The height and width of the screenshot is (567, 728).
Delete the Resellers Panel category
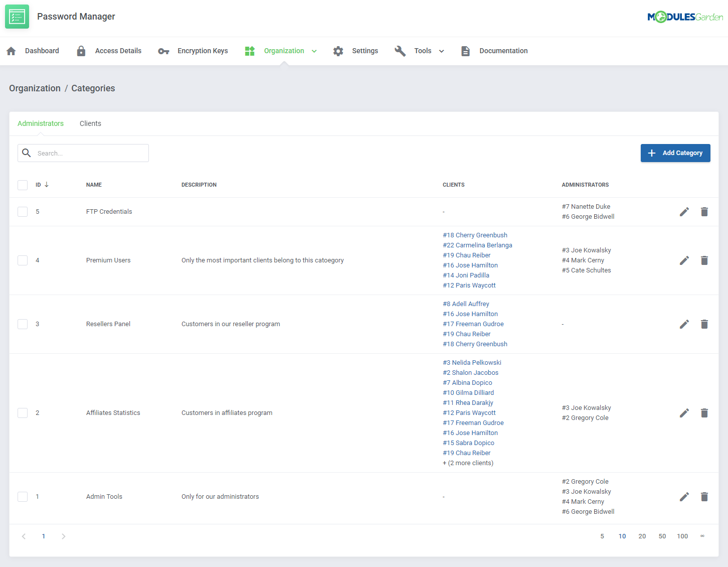click(704, 324)
